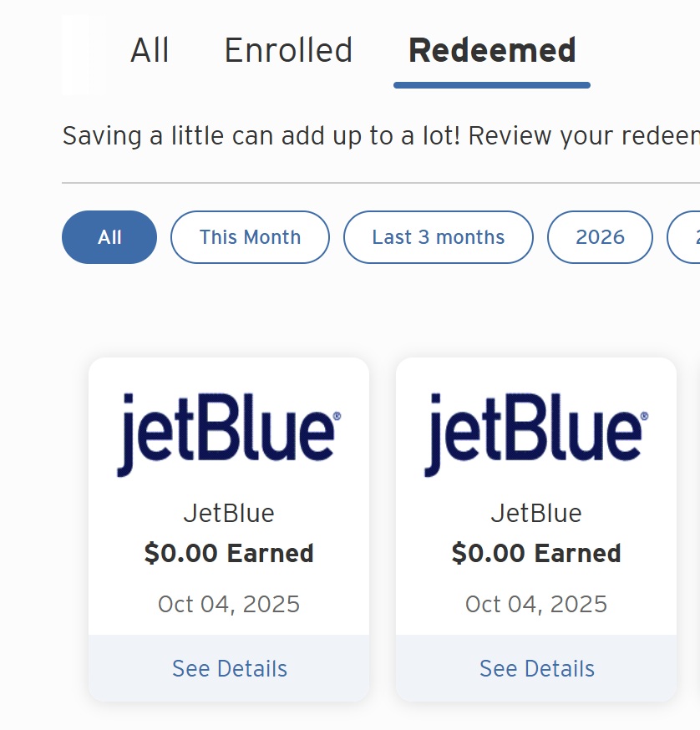The image size is (700, 730).
Task: Select the Redeemed tab
Action: tap(492, 51)
